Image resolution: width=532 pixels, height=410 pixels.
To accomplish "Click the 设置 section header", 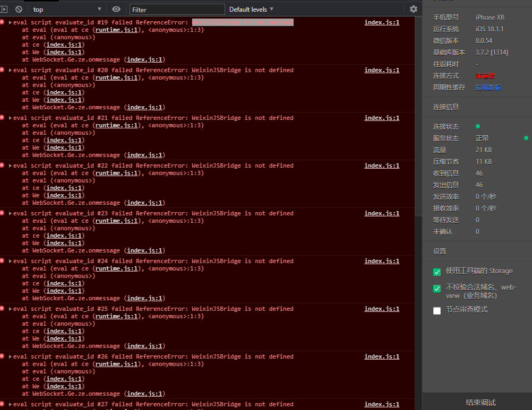I will pyautogui.click(x=440, y=251).
